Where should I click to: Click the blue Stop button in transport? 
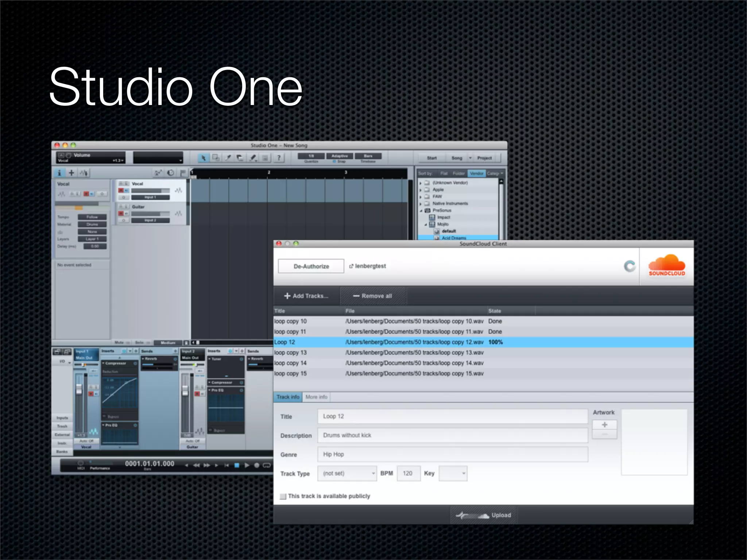[x=236, y=465]
